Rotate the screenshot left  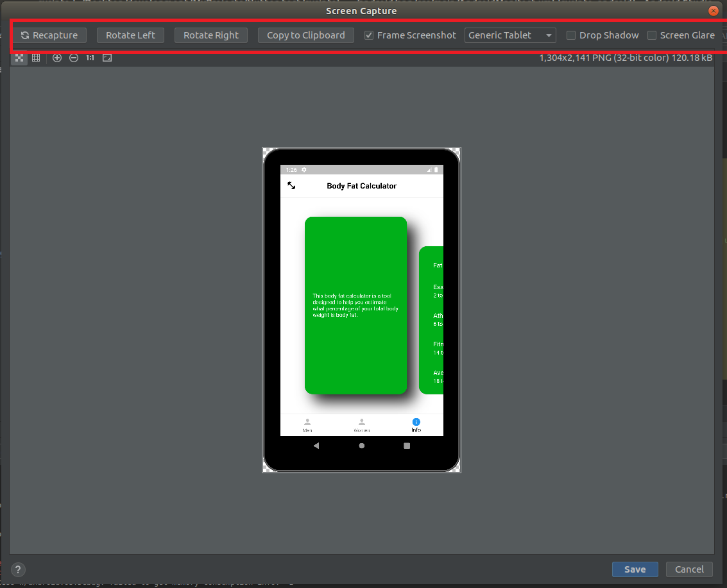coord(130,35)
